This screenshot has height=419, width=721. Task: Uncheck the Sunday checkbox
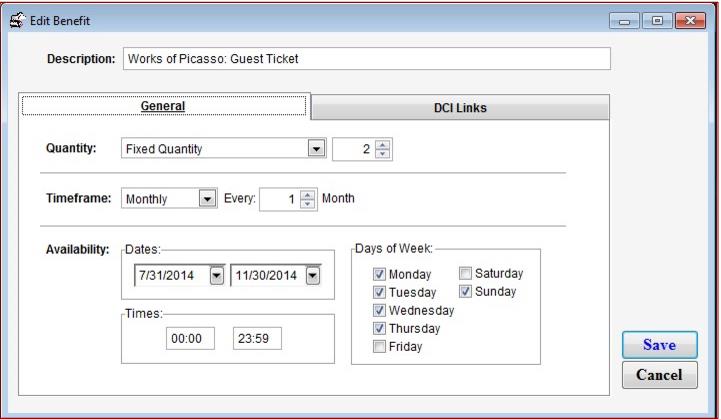tap(465, 291)
